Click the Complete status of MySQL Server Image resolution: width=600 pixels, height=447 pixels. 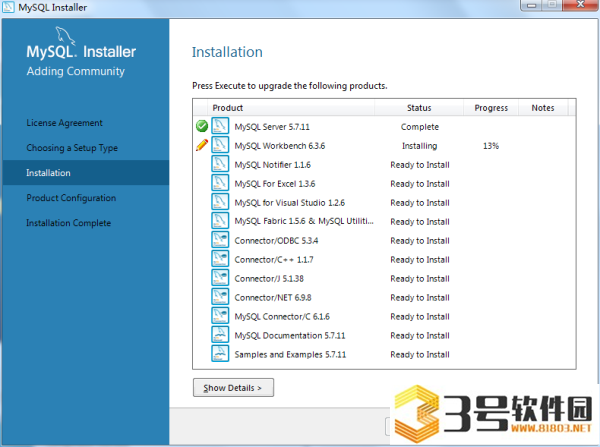coord(420,127)
